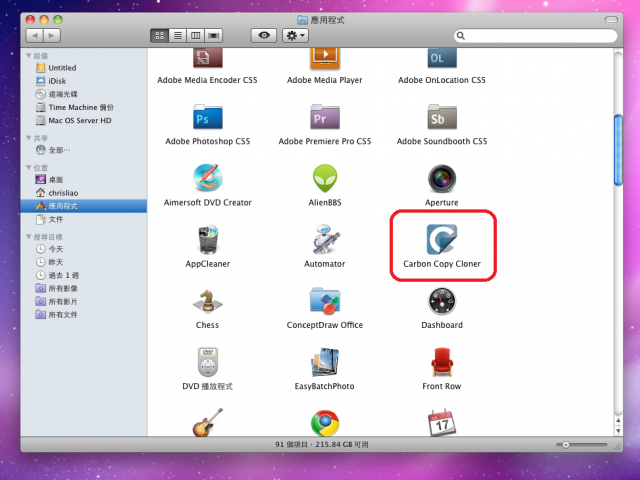The height and width of the screenshot is (480, 640).
Task: Open Quick Look with the eye button
Action: coord(264,36)
